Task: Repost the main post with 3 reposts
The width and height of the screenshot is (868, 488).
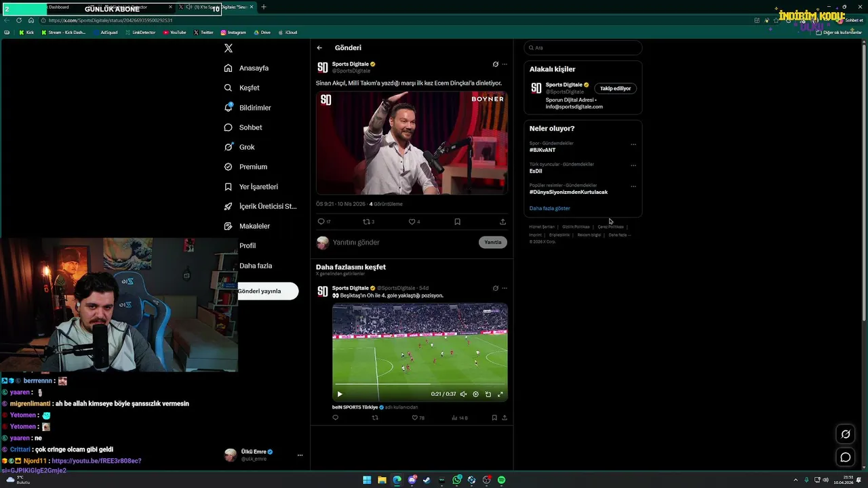Action: click(368, 222)
